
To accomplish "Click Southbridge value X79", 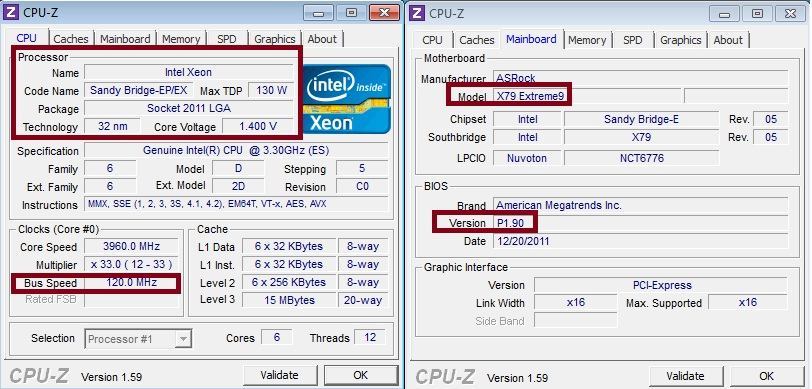I will point(641,137).
